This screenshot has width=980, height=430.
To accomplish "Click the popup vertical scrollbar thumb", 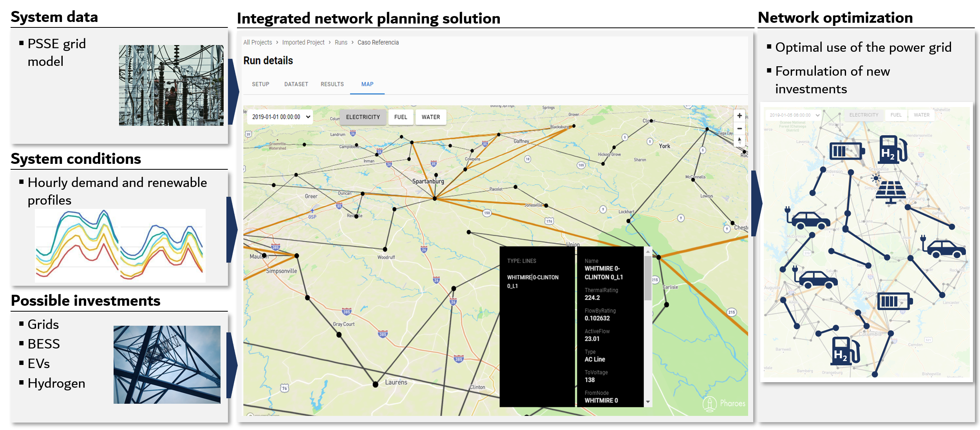I will tap(648, 278).
